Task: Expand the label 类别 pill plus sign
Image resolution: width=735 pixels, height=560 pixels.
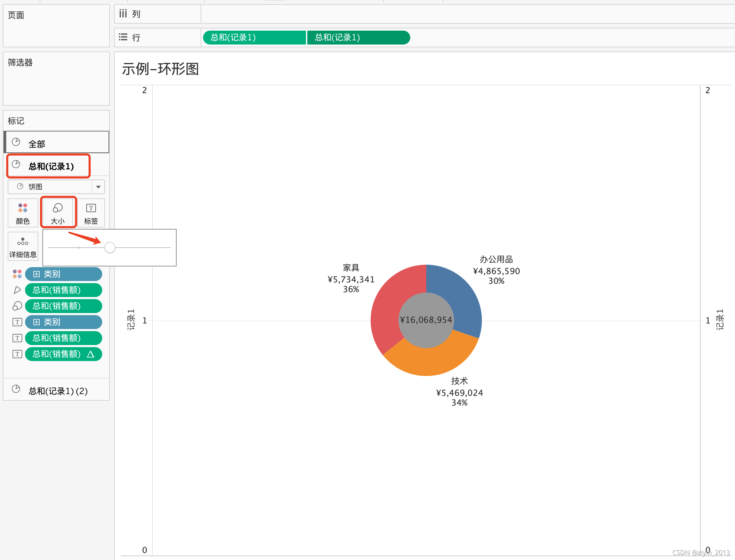Action: pyautogui.click(x=37, y=322)
